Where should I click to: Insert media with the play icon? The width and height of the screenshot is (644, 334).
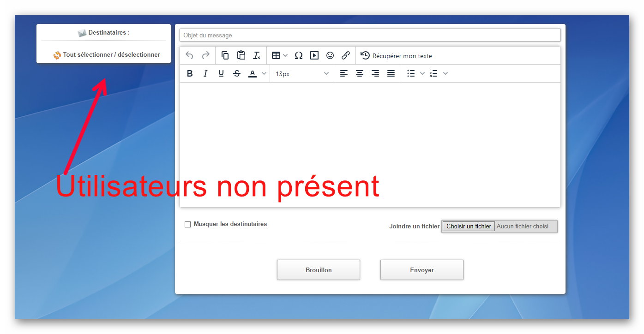tap(314, 55)
